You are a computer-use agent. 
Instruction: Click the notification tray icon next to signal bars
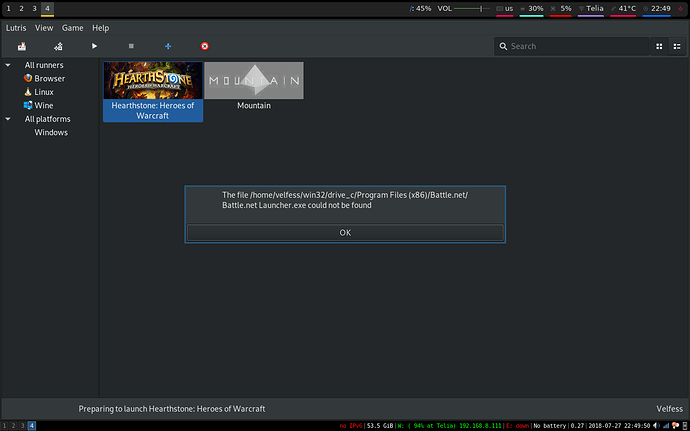pos(675,426)
